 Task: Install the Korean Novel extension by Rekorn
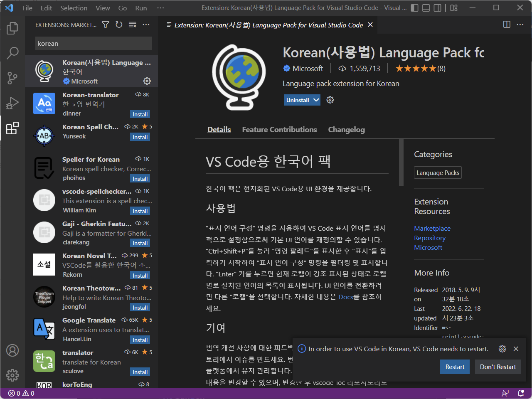[x=140, y=276]
